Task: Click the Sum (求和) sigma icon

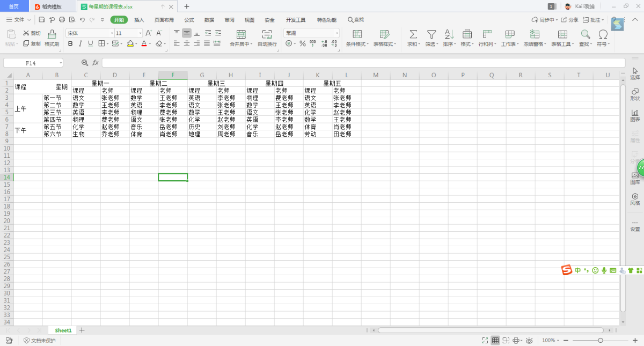Action: tap(413, 34)
